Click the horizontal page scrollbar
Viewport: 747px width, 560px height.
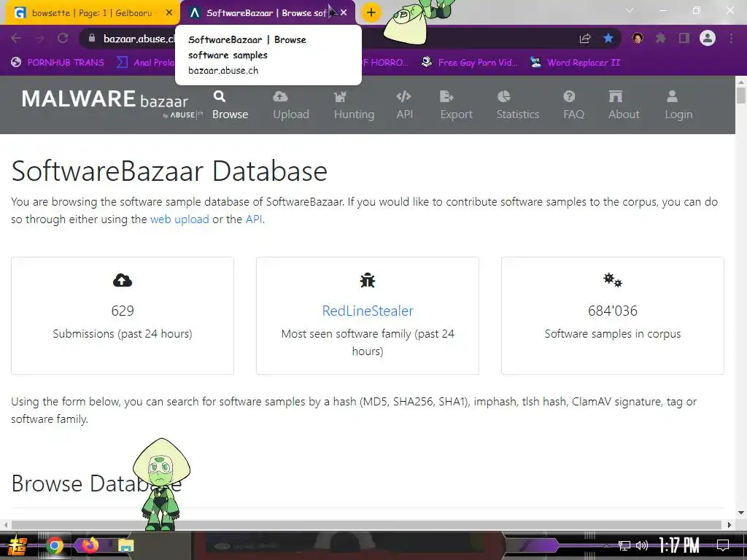pyautogui.click(x=367, y=525)
